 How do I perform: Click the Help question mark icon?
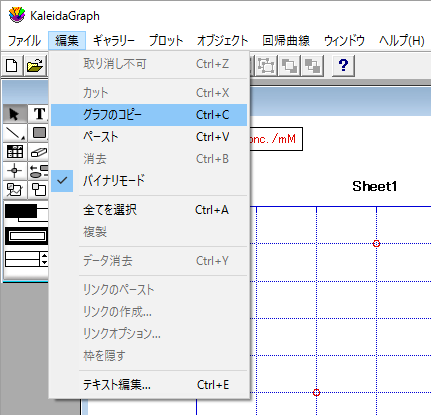click(x=343, y=66)
